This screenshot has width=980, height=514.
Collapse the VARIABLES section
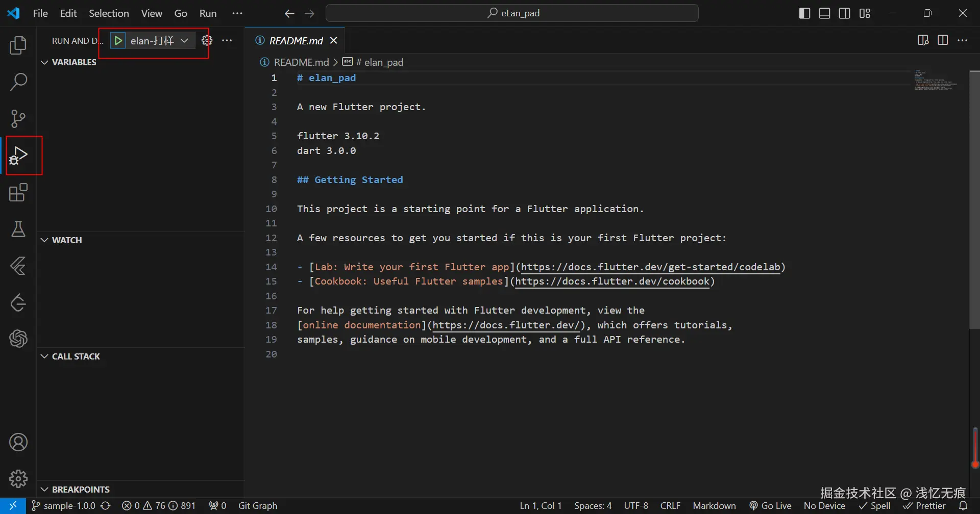[45, 62]
